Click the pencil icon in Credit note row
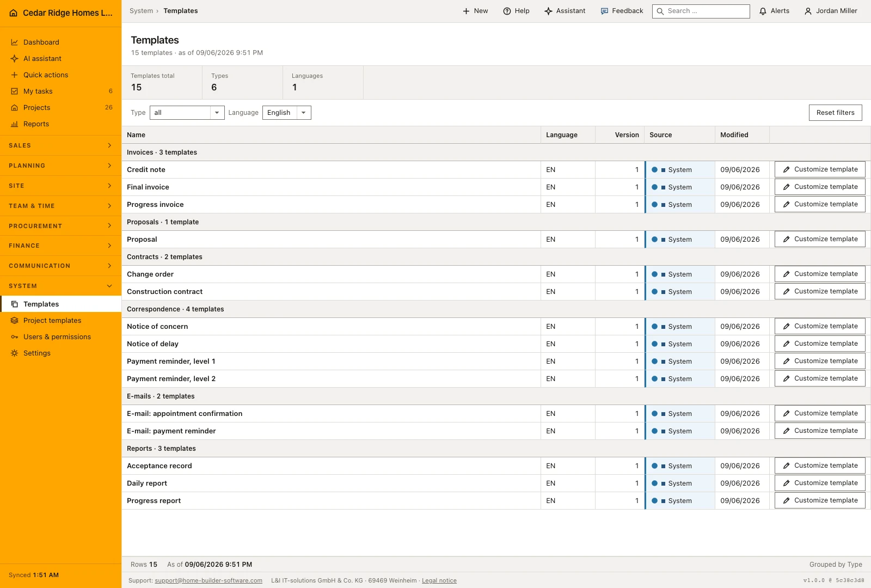Image resolution: width=871 pixels, height=588 pixels. pos(786,170)
